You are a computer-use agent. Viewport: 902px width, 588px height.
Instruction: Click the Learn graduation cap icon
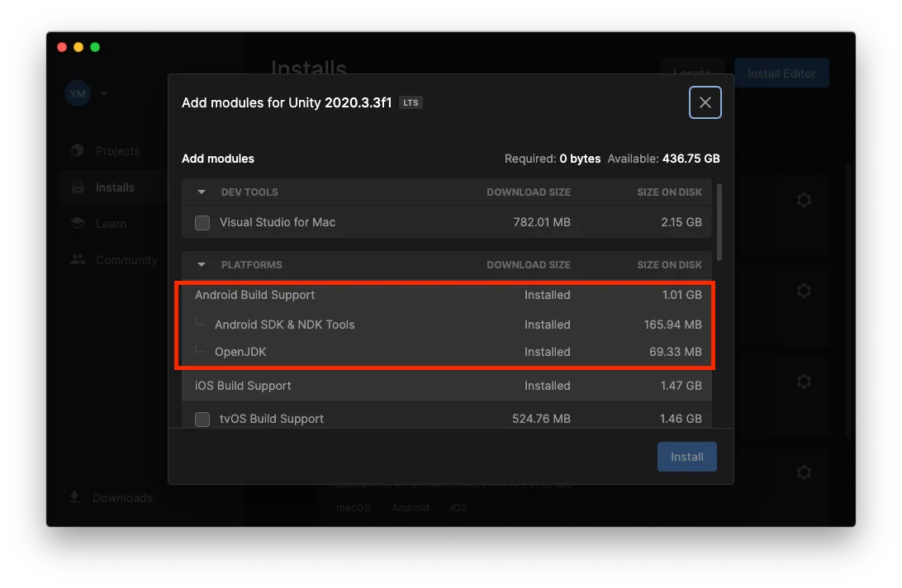coord(78,223)
